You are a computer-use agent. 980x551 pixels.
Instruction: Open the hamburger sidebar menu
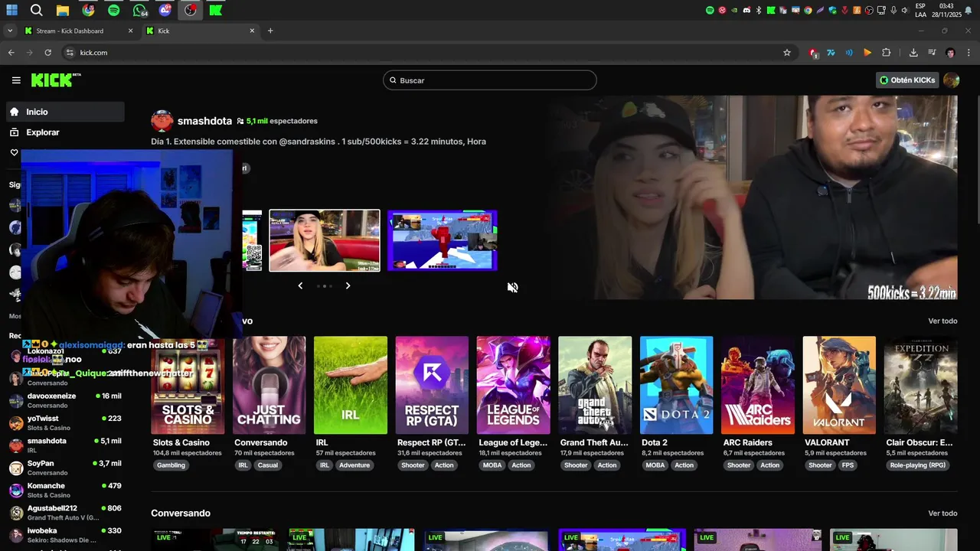tap(16, 80)
